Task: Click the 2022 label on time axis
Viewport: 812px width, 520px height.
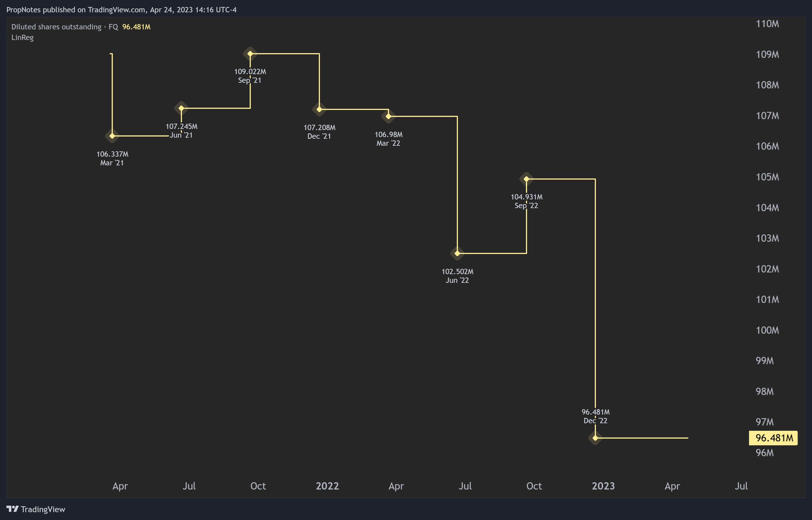Action: 327,486
